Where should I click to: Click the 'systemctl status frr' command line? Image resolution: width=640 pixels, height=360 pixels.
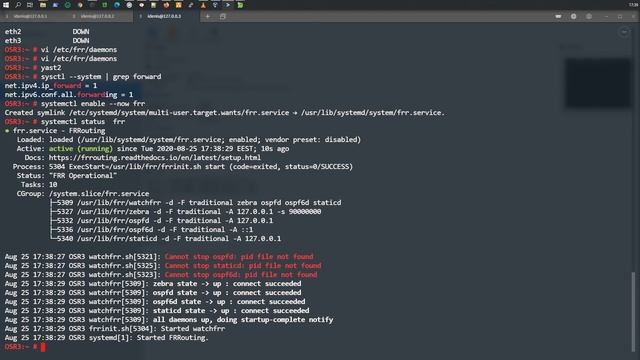(83, 122)
